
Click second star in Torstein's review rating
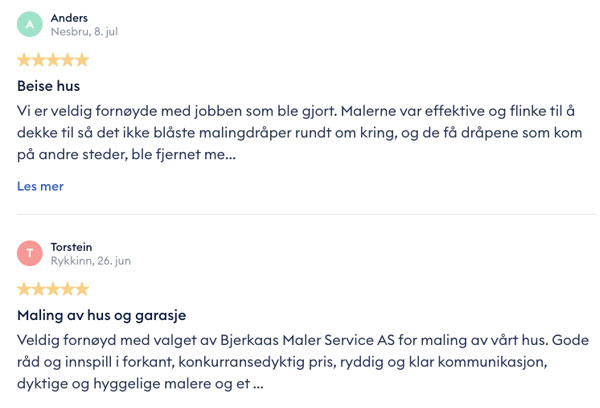coord(39,289)
